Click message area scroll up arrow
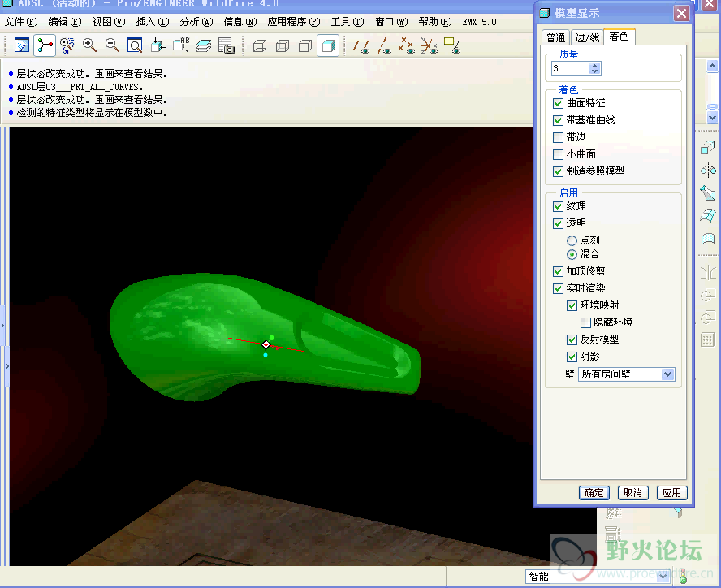The image size is (721, 588). (712, 67)
